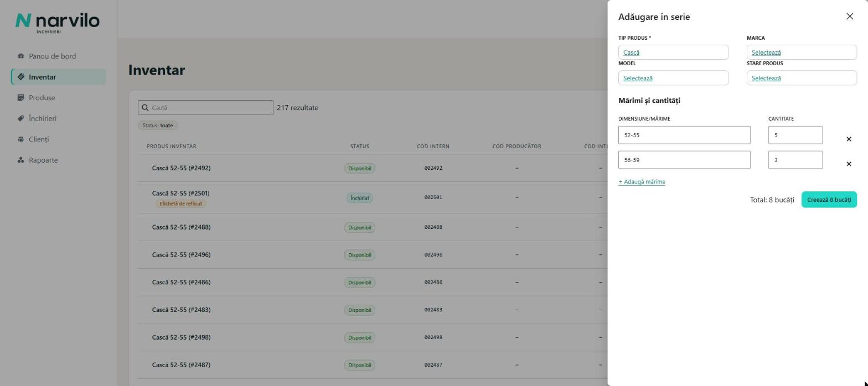Remove the 56-59 size row

click(x=849, y=164)
